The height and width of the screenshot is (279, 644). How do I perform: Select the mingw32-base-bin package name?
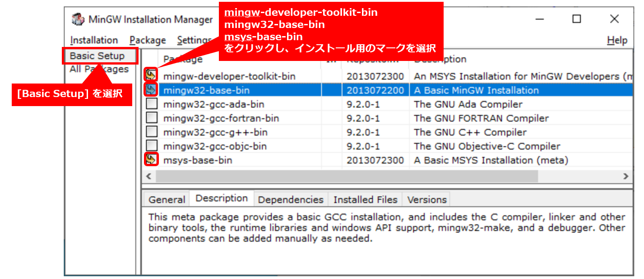[x=206, y=90]
